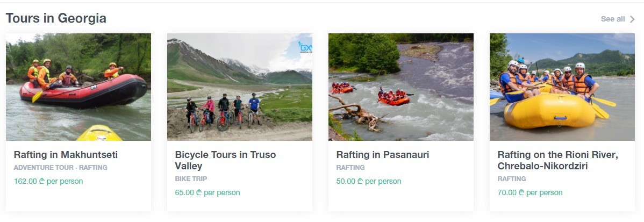Viewport: 644px width, 222px height.
Task: Select the Rafting label under Pasanauri
Action: click(x=350, y=168)
